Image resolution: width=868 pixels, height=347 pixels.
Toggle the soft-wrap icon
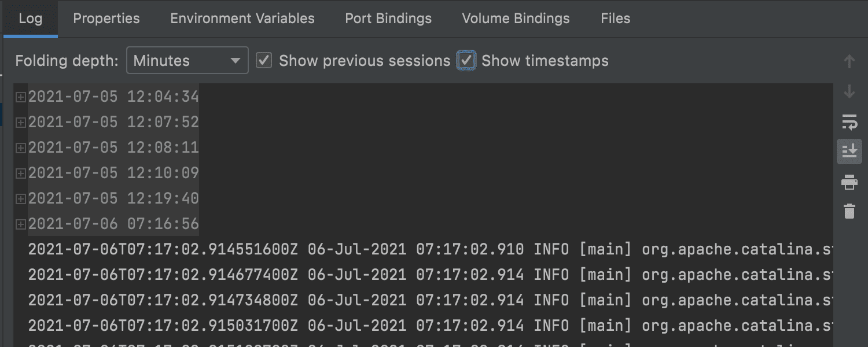pos(849,122)
